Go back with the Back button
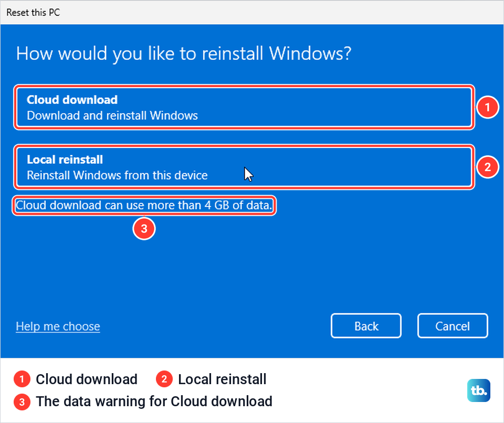 coord(366,326)
